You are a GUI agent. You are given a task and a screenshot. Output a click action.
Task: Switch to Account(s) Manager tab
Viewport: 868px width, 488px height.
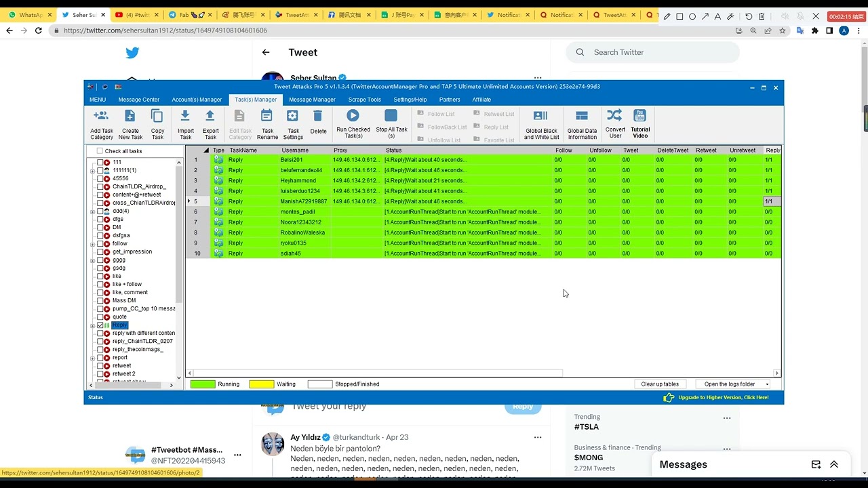(197, 100)
